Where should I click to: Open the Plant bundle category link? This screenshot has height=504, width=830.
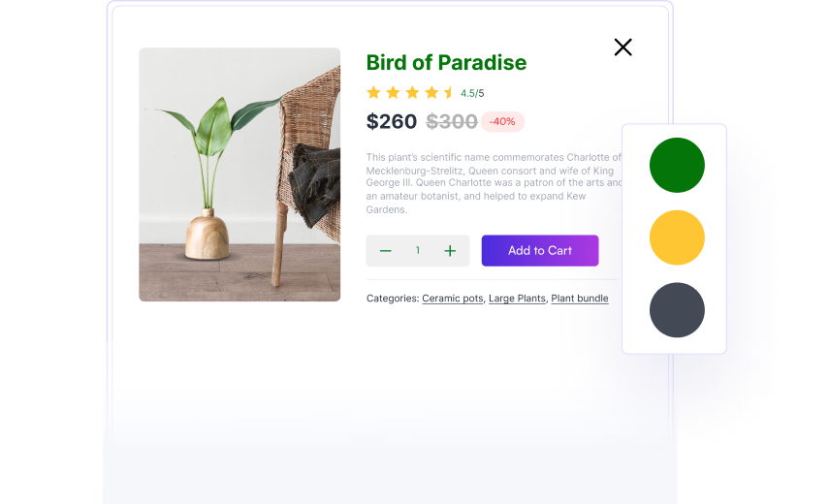pos(580,299)
